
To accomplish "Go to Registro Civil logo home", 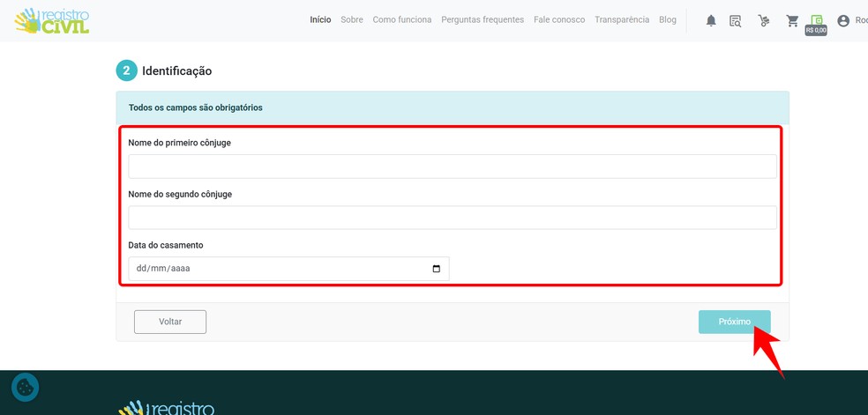I will click(52, 21).
